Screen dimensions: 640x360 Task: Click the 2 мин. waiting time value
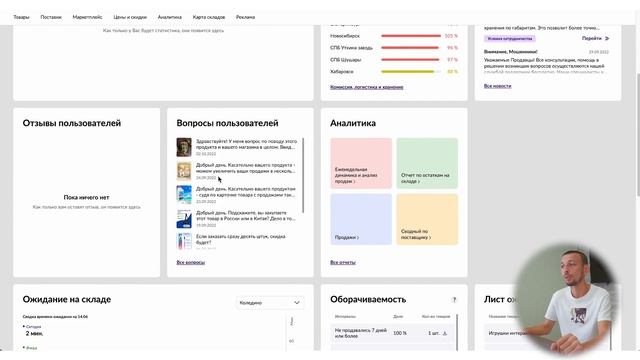coord(34,333)
